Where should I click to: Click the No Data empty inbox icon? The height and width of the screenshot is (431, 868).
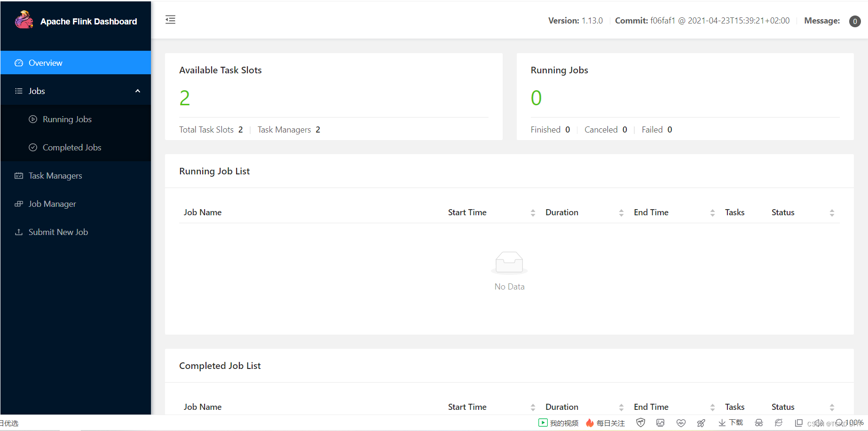point(509,262)
